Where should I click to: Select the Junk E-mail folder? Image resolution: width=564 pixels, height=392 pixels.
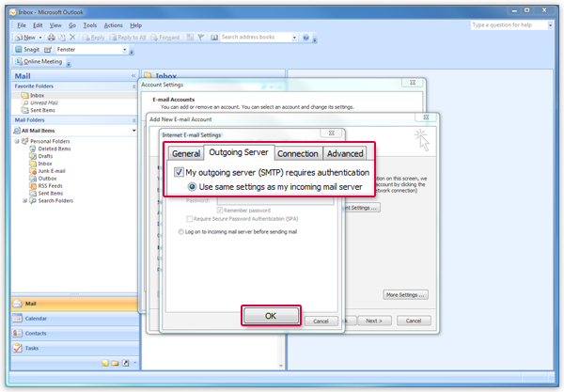click(x=52, y=171)
